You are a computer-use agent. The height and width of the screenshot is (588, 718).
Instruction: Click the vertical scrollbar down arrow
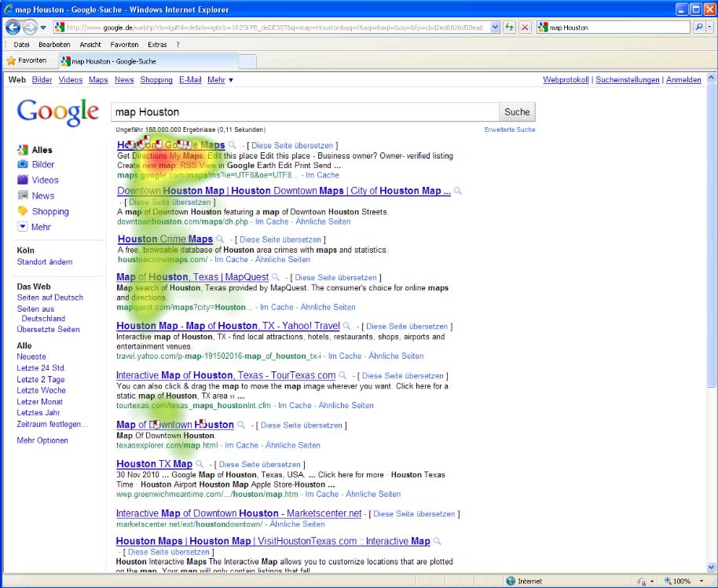click(x=711, y=567)
